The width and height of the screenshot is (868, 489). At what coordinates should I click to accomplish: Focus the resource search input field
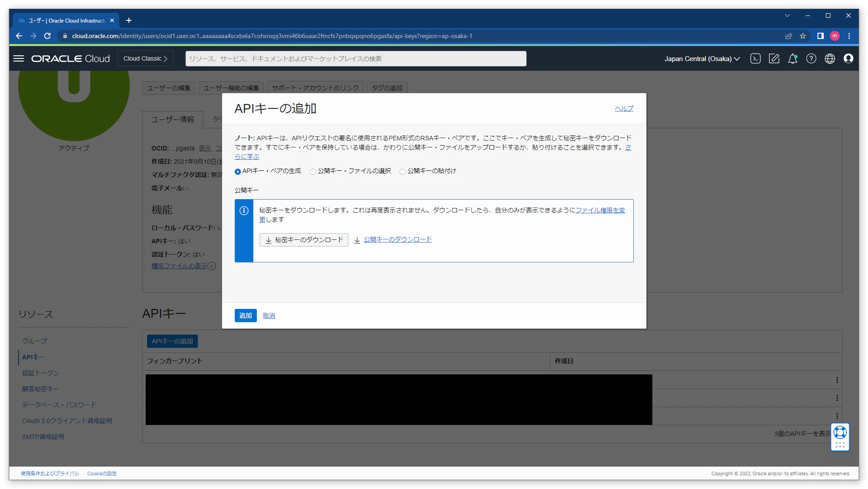[356, 58]
